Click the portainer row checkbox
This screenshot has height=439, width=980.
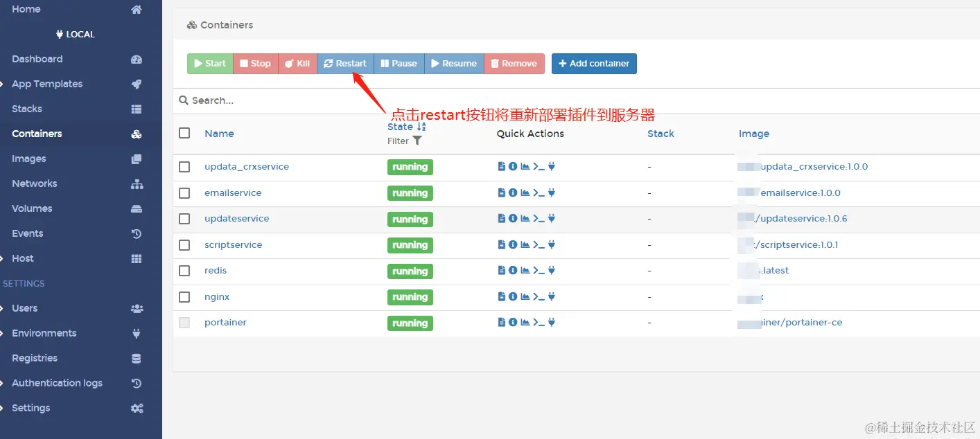coord(184,323)
